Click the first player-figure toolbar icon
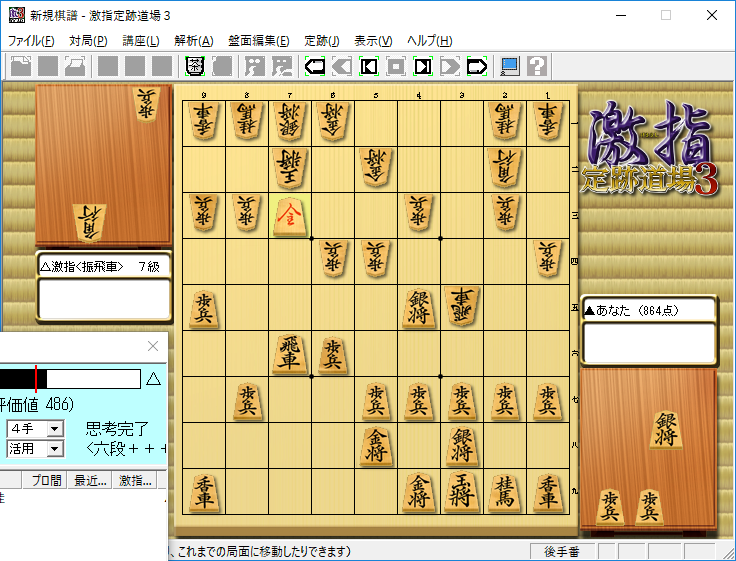 (255, 66)
